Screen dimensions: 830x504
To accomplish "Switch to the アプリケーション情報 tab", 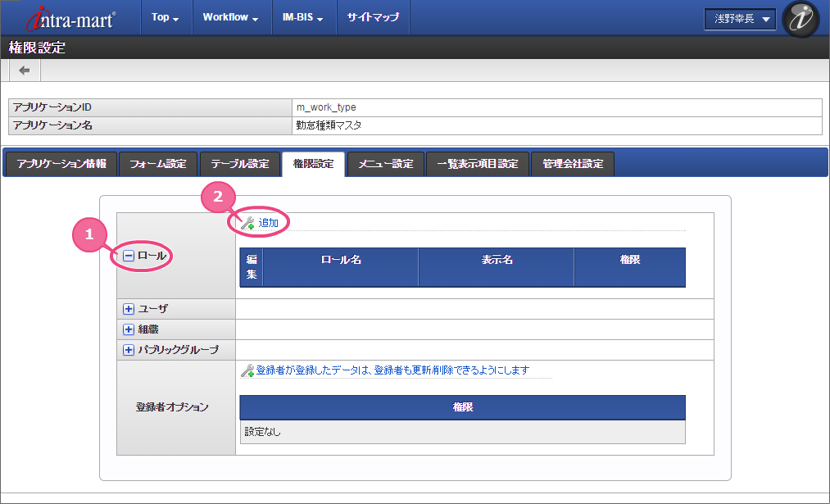I will pos(61,164).
